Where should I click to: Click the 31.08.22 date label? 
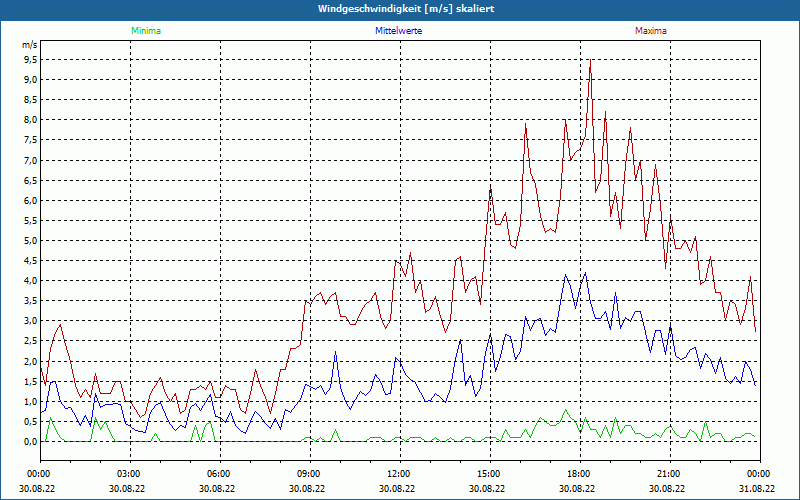[757, 488]
